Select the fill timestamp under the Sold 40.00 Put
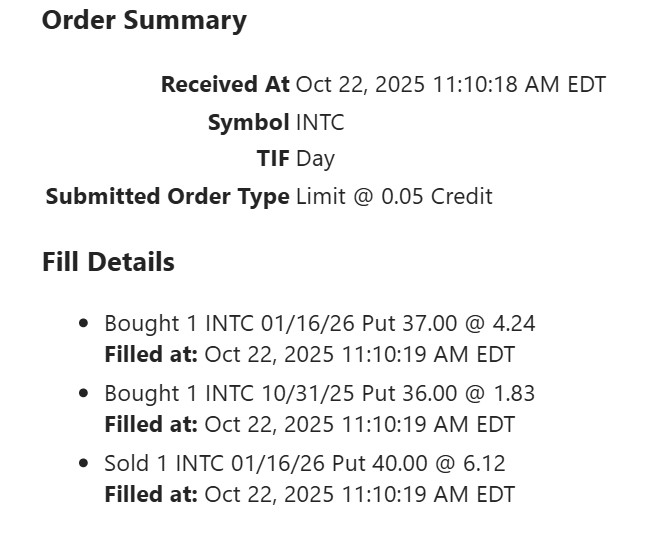The height and width of the screenshot is (540, 668). (359, 494)
